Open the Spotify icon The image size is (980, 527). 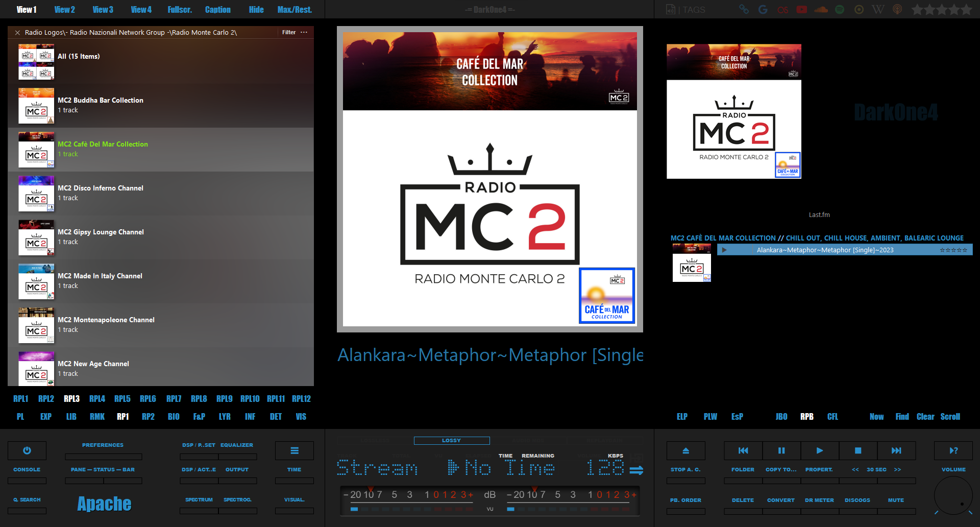[x=840, y=9]
